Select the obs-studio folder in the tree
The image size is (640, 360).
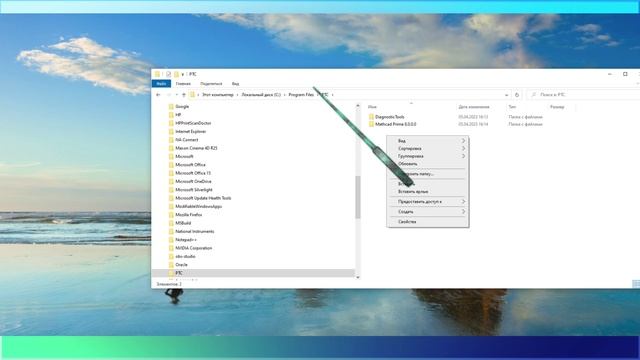tap(185, 256)
